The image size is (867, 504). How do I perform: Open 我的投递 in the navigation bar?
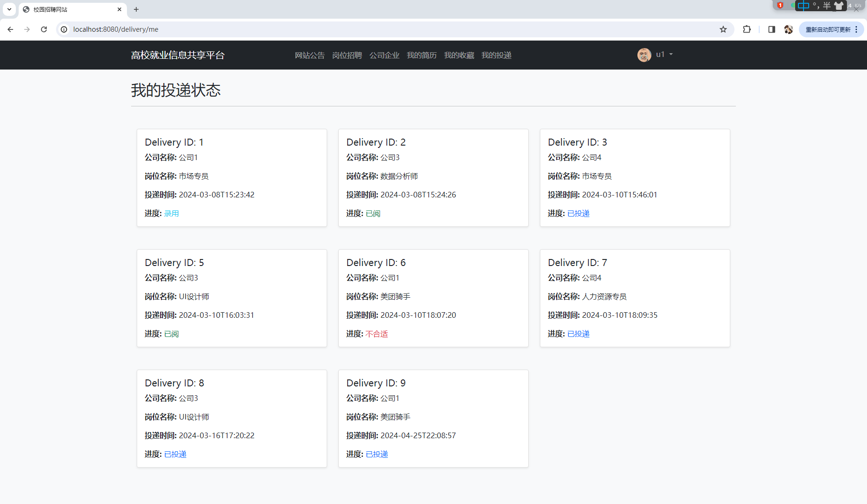click(496, 55)
